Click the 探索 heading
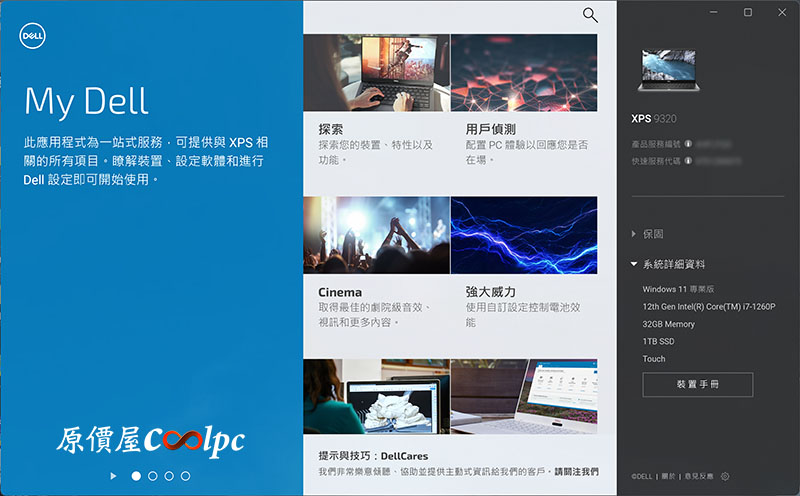 [x=331, y=129]
